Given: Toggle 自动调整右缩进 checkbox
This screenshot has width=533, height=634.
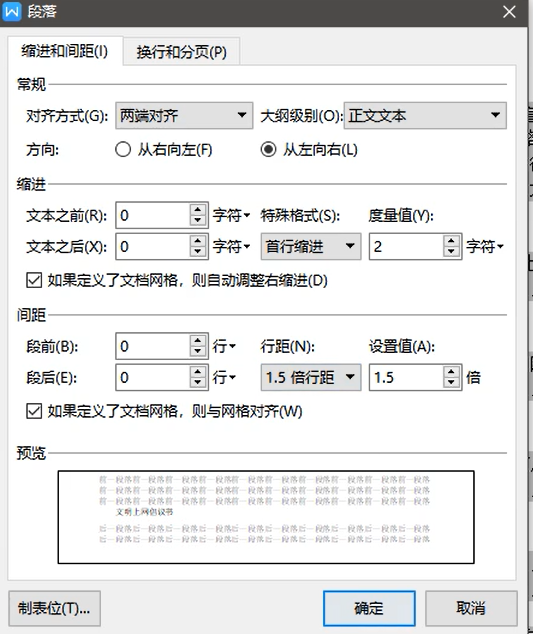Looking at the screenshot, I should click(34, 280).
